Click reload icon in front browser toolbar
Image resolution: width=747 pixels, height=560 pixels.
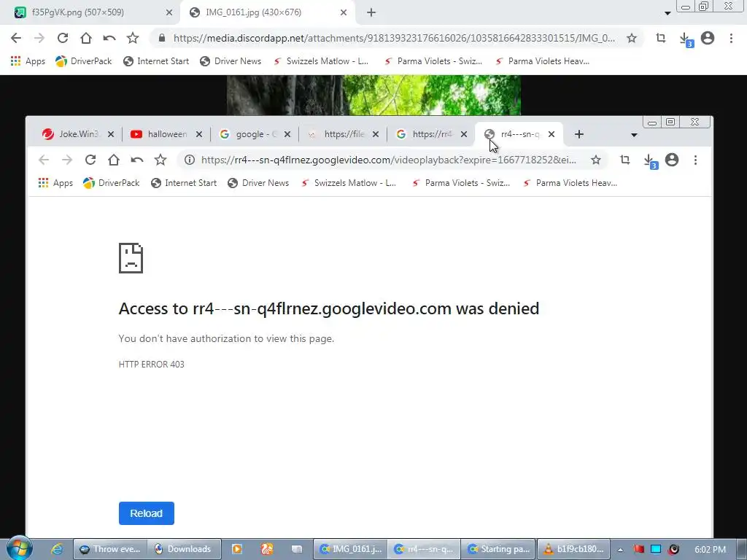(90, 160)
